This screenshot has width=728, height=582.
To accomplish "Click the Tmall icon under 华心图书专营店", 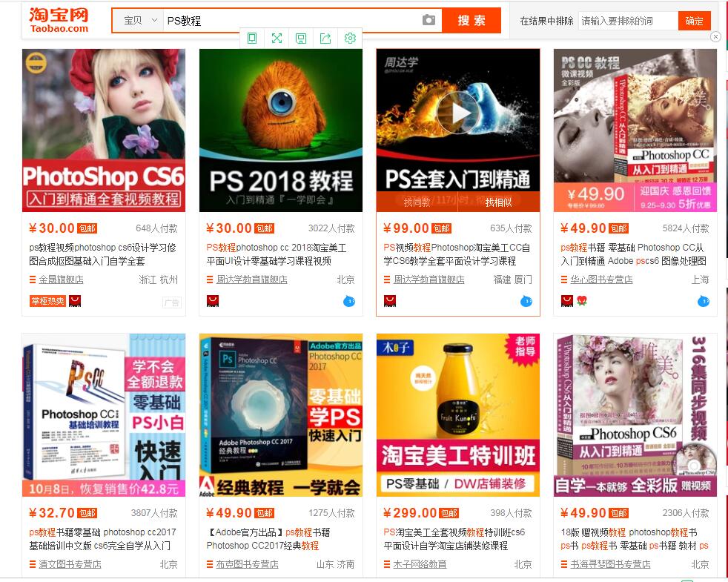I will [x=567, y=301].
